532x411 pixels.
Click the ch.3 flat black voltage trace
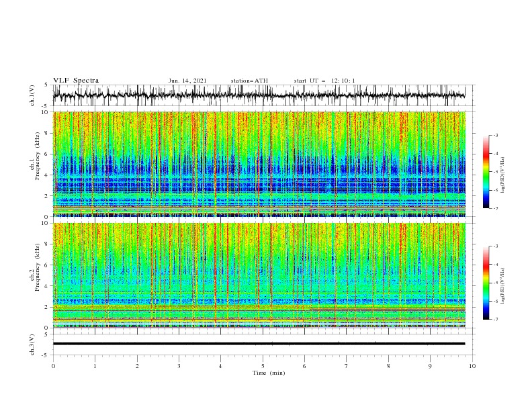[x=259, y=344]
